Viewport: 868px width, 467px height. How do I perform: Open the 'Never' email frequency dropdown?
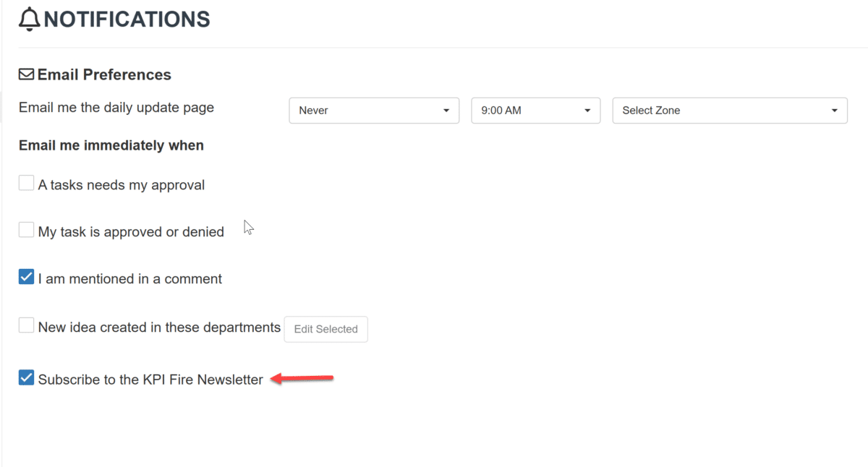click(x=374, y=111)
